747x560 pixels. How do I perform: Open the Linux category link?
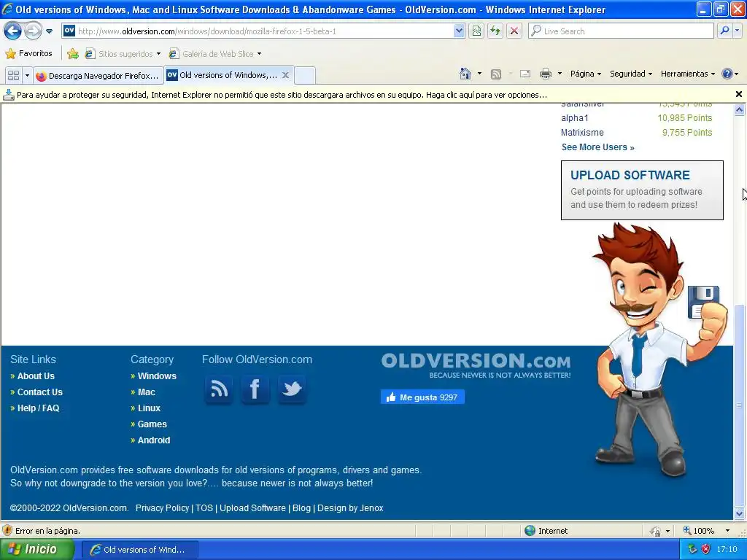click(149, 408)
